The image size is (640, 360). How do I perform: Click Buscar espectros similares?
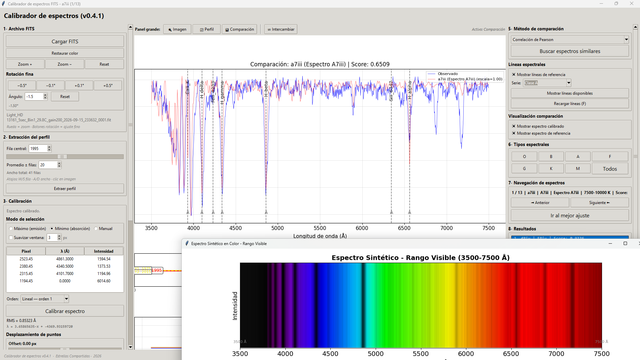570,51
